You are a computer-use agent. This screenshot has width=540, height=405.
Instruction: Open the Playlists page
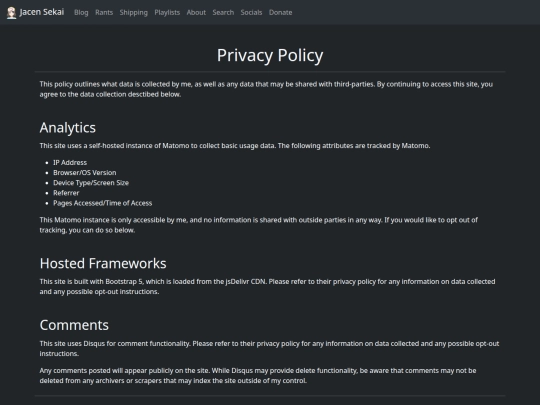[x=167, y=12]
